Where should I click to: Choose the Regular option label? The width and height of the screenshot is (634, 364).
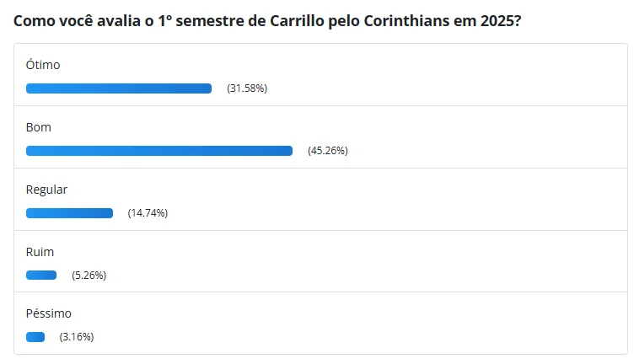click(46, 190)
